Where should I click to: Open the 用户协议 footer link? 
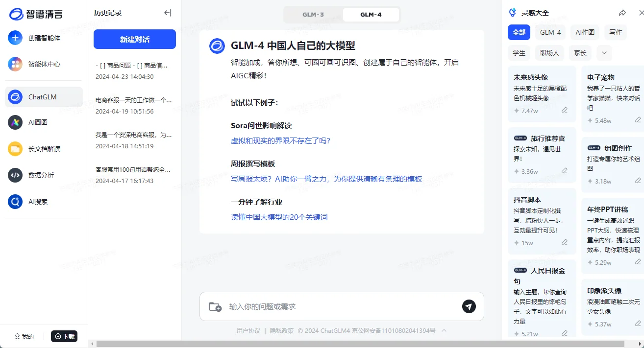tap(248, 331)
